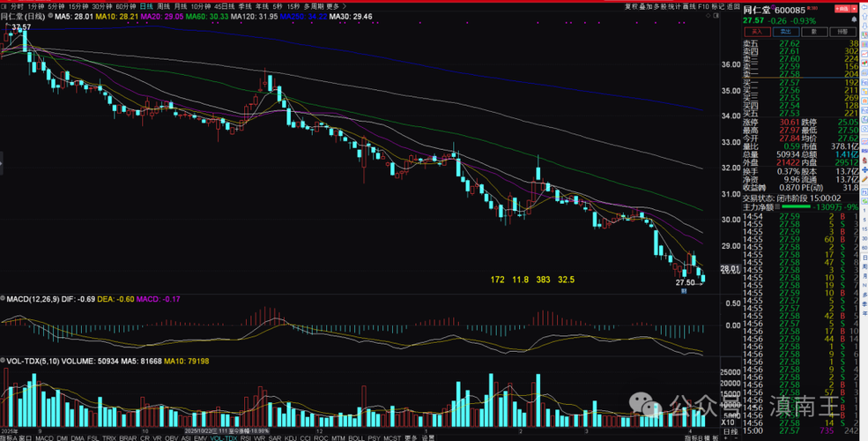Select OBV indicator in bottom bar
This screenshot has width=868, height=441.
(172, 437)
